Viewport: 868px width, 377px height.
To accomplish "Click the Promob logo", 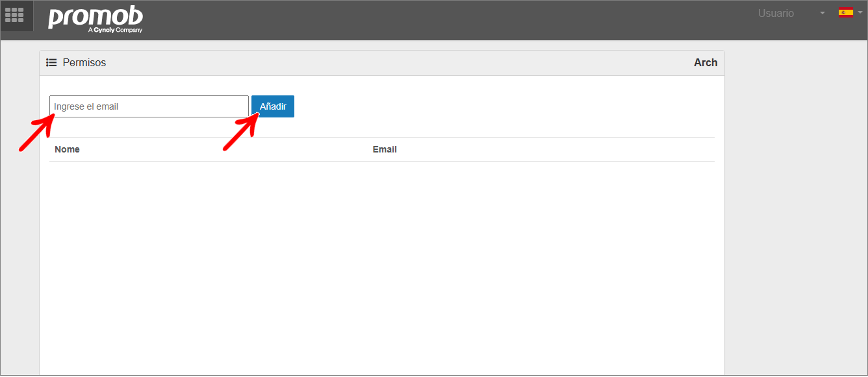I will point(96,19).
